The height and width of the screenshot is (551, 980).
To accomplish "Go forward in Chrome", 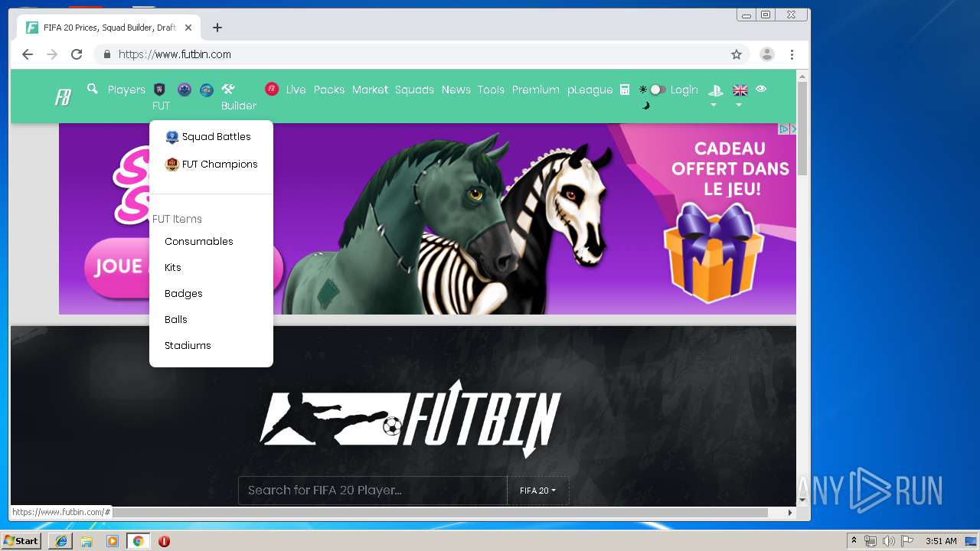I will click(52, 54).
